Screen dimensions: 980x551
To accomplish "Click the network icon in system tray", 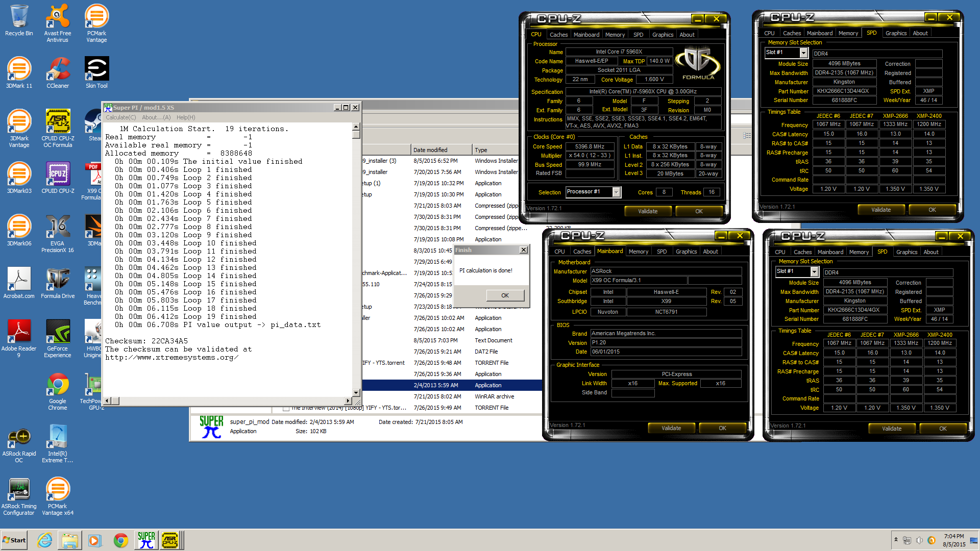I will click(907, 540).
